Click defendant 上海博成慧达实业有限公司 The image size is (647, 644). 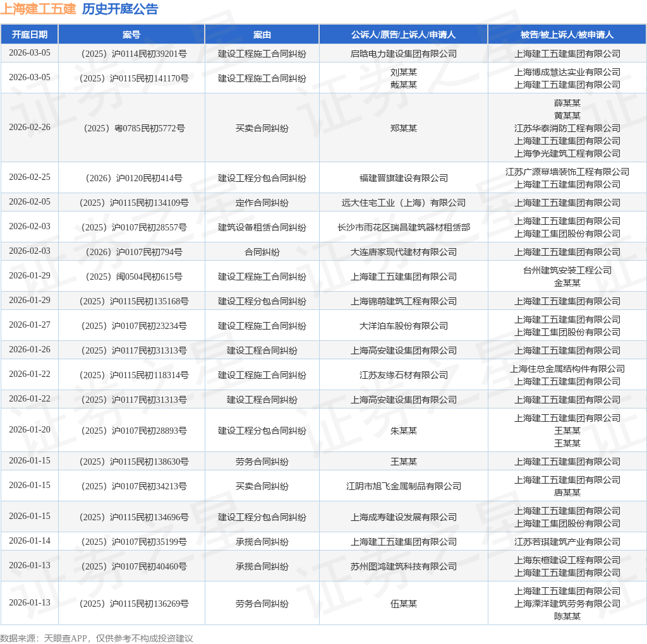pyautogui.click(x=567, y=72)
